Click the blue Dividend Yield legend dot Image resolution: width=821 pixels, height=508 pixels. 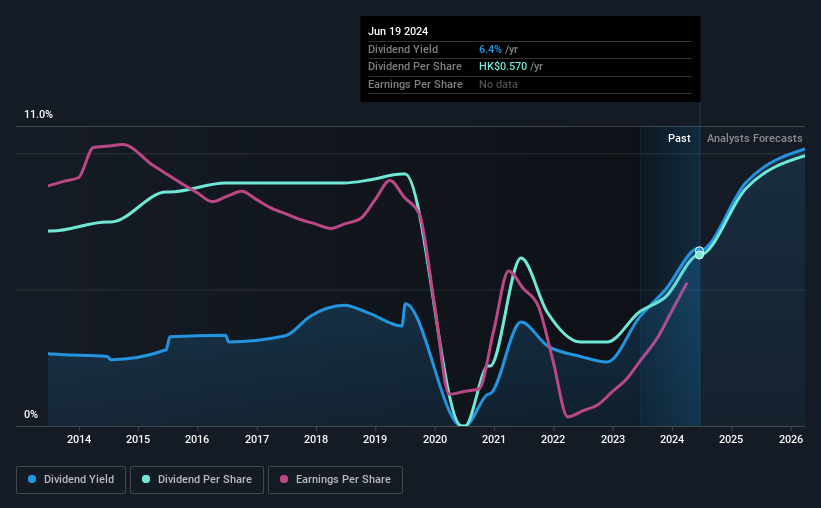pyautogui.click(x=32, y=479)
